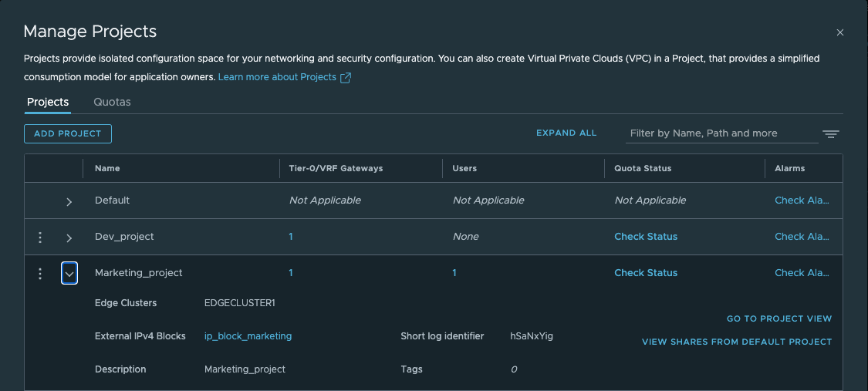Open the filter options icon beside search
Screen dimensions: 868x391
[830, 133]
